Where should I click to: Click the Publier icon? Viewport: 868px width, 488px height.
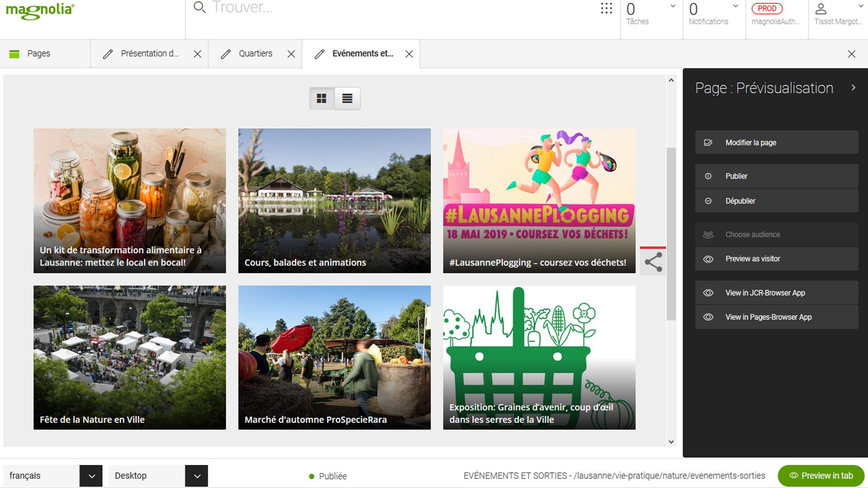tap(708, 176)
